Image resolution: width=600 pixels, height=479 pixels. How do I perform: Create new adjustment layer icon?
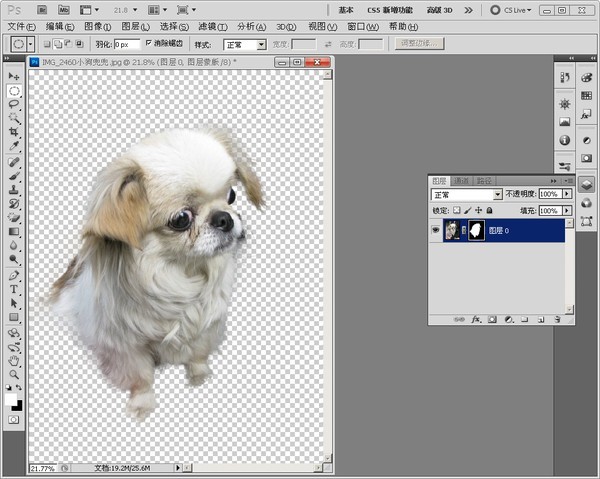[x=509, y=319]
